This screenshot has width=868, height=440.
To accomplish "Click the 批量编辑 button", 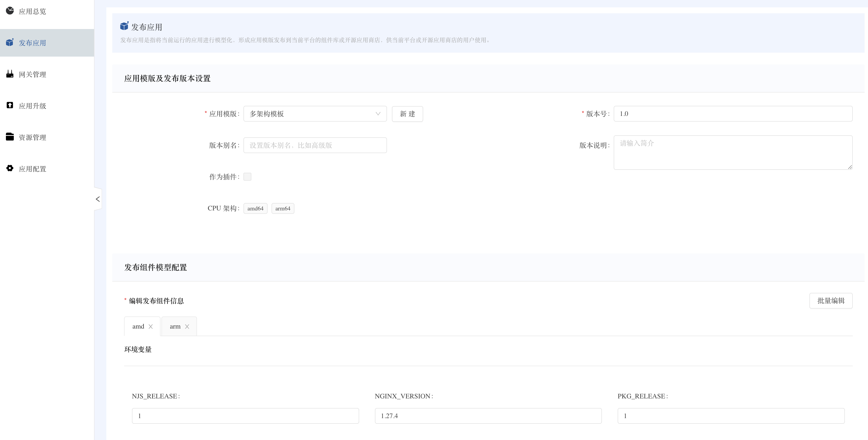I will pos(831,300).
